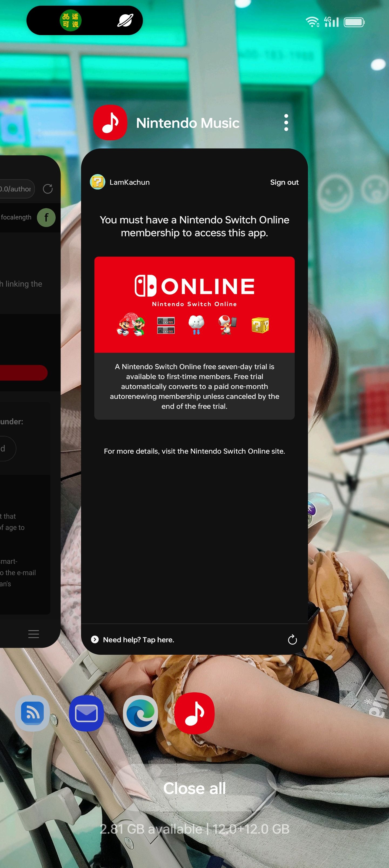Tap the free seven-day trial description text
Image resolution: width=389 pixels, height=868 pixels.
click(x=194, y=386)
